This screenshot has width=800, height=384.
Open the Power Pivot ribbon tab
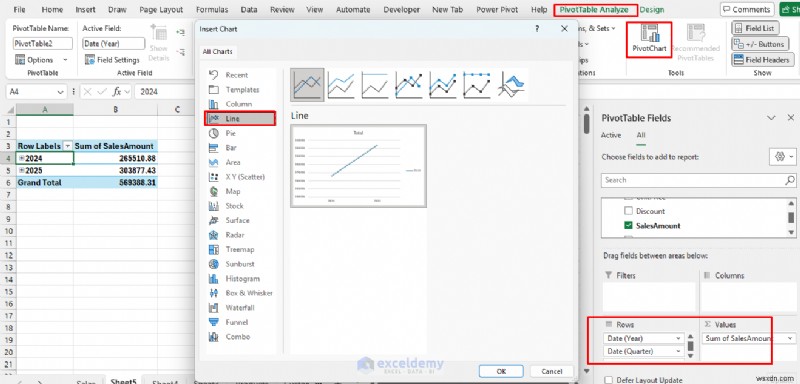(497, 10)
